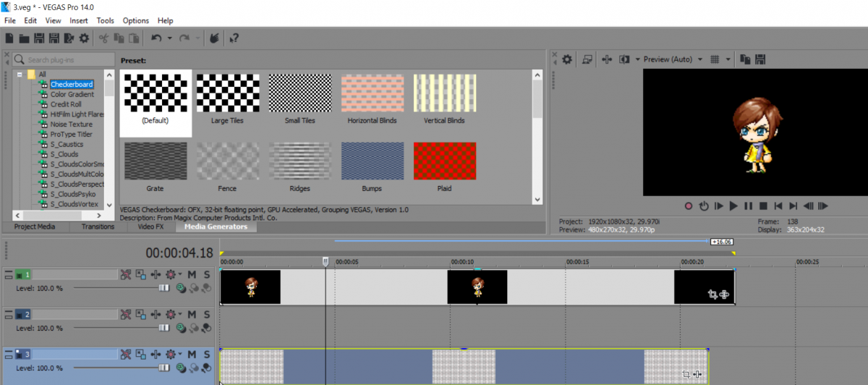
Task: Adjust track 3 level slider
Action: [163, 368]
